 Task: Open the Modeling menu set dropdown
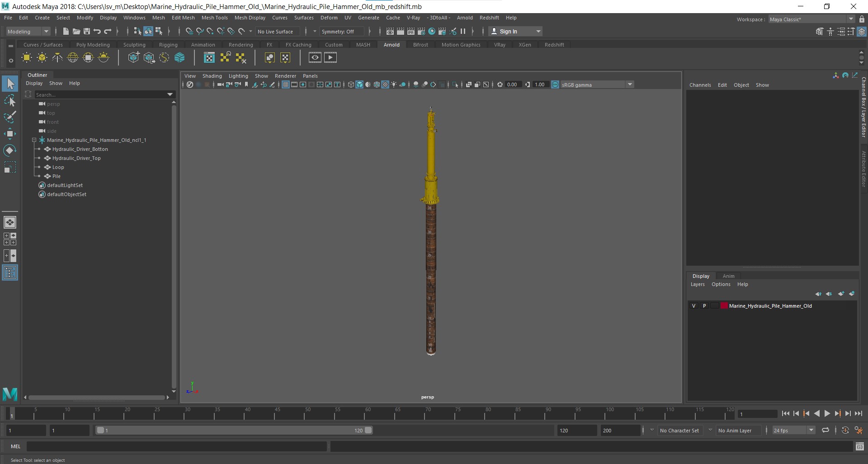pyautogui.click(x=28, y=31)
